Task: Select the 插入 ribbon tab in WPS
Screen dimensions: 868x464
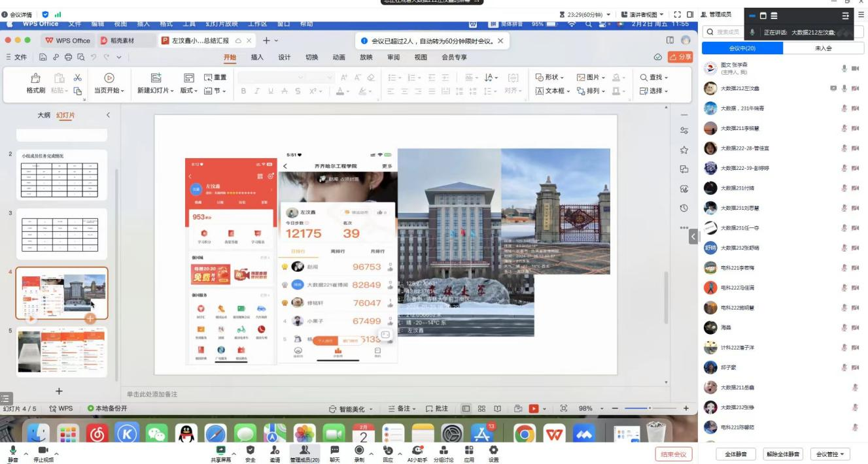Action: (257, 58)
